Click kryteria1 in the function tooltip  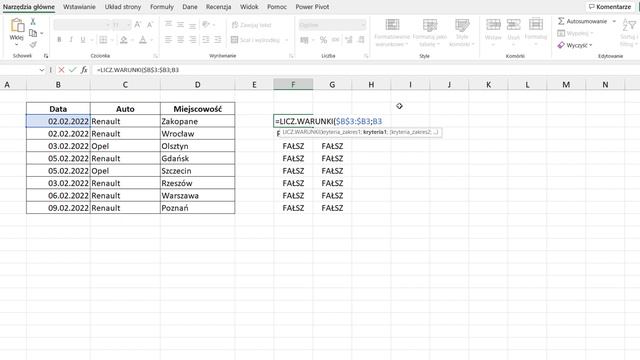point(375,132)
